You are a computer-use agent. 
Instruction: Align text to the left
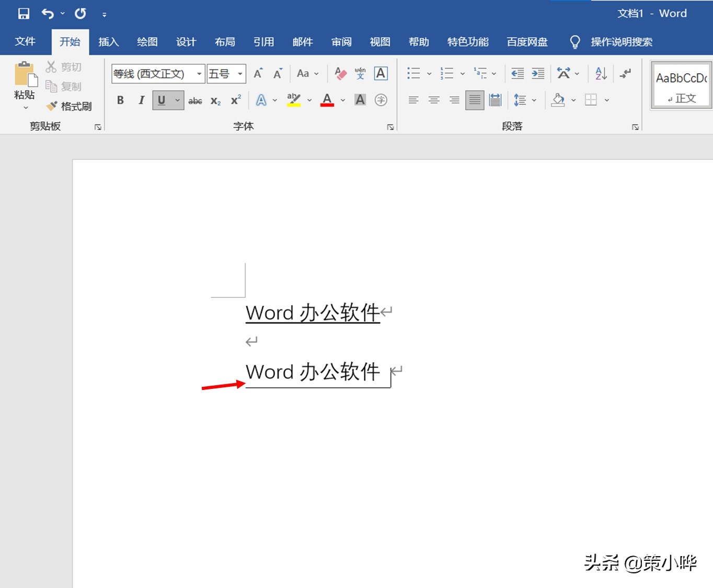coord(413,100)
